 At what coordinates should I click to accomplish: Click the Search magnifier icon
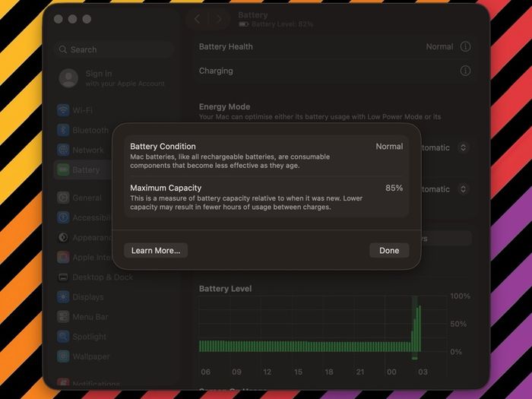[62, 49]
